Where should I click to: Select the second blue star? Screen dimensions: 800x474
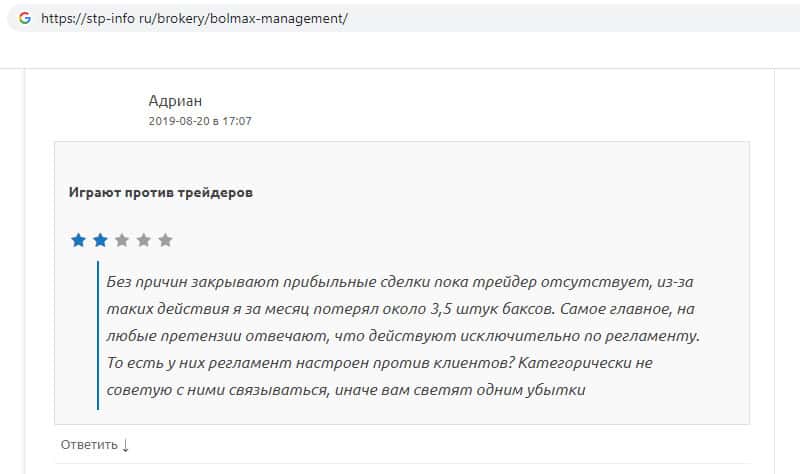click(100, 240)
